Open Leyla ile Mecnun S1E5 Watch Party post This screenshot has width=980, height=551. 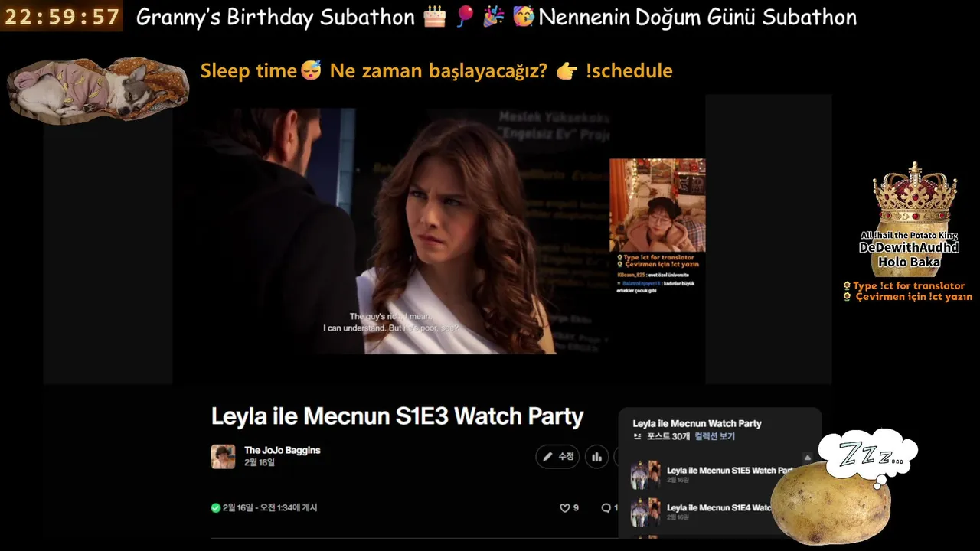tap(729, 471)
